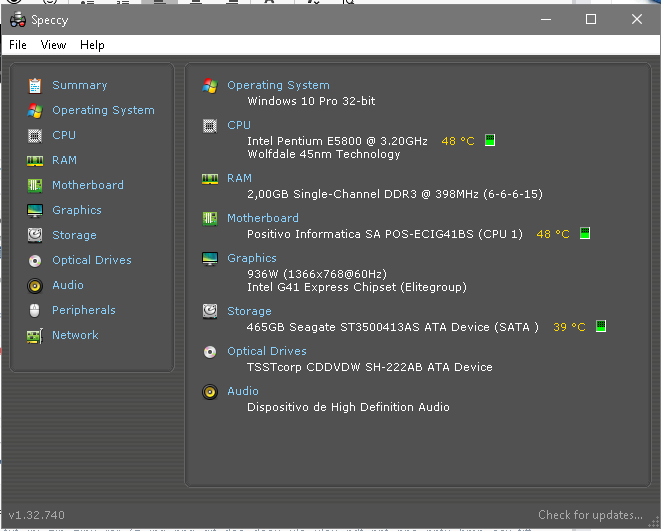Click the CPU chip icon in sidebar
The height and width of the screenshot is (531, 661).
coord(35,136)
